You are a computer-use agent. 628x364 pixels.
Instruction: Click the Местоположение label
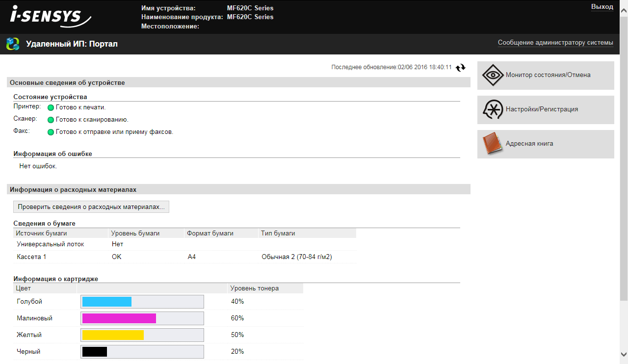click(170, 26)
